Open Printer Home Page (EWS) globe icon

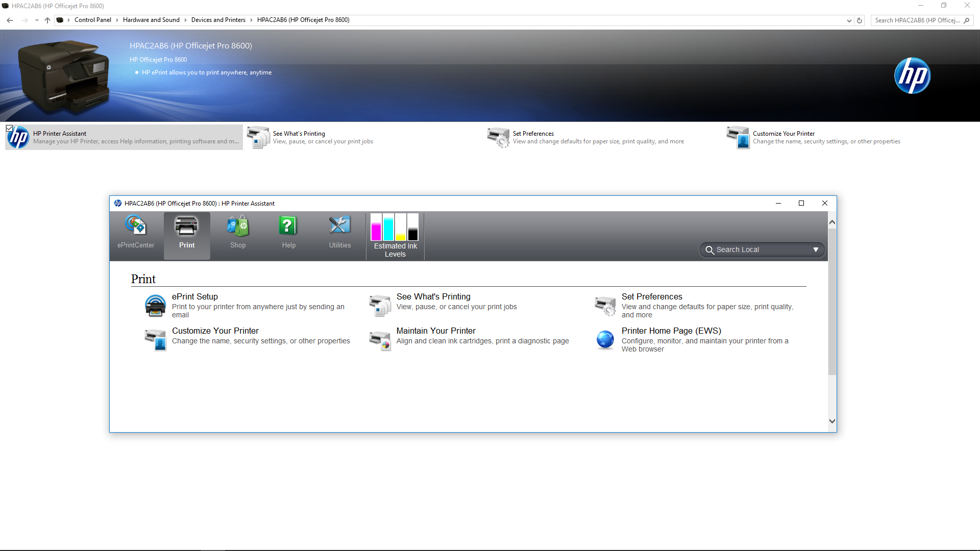[605, 340]
